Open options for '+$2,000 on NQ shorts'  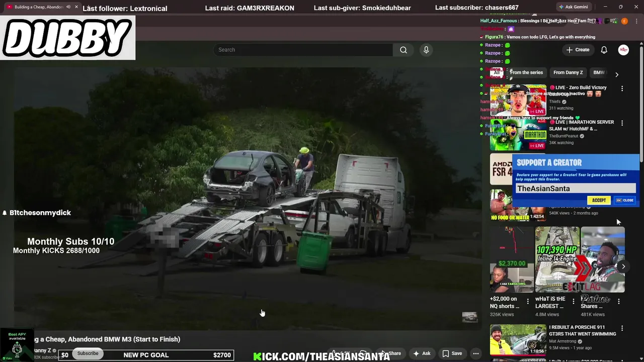(527, 302)
